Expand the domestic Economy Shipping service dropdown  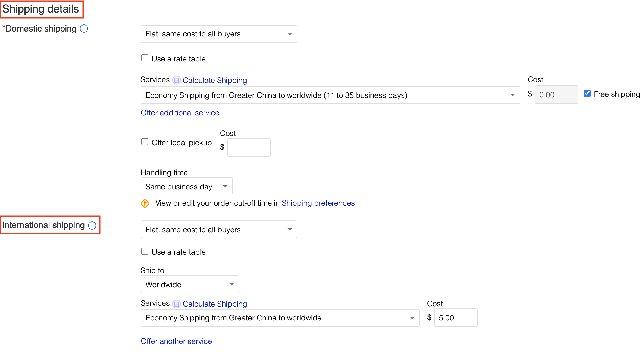(x=330, y=95)
